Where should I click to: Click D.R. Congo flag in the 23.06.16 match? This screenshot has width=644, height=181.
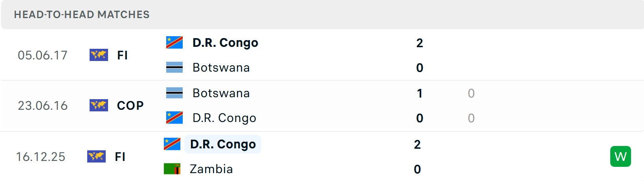(x=174, y=118)
